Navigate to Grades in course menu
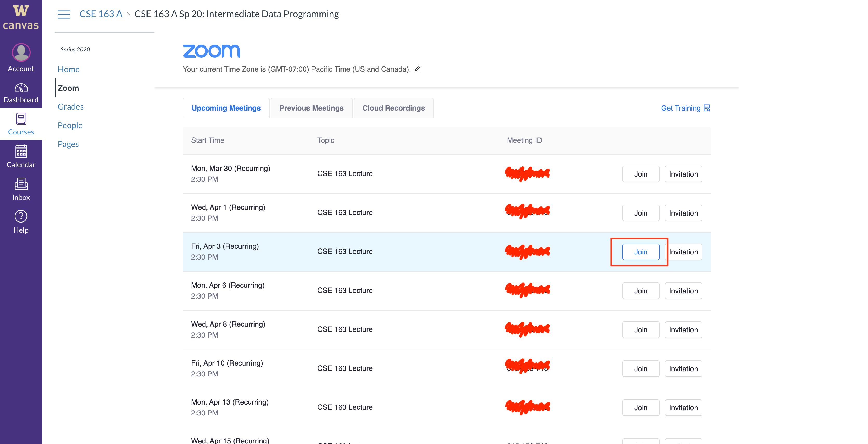This screenshot has height=444, width=868. point(70,106)
